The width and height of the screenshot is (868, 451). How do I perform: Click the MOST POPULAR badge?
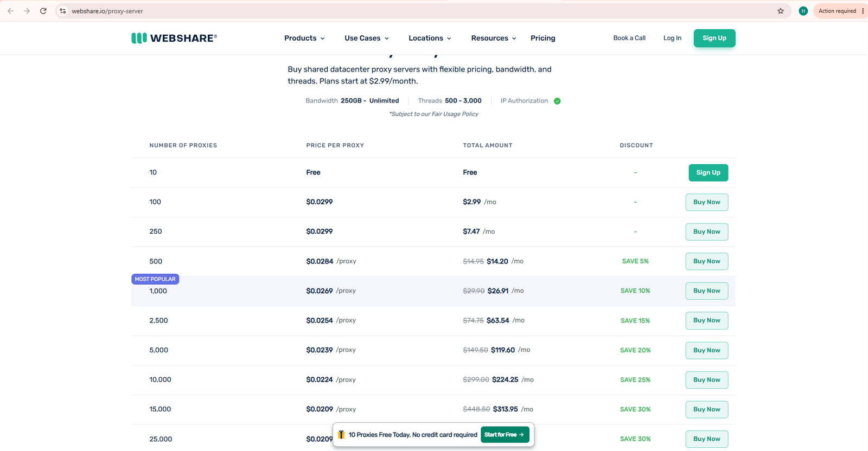pyautogui.click(x=155, y=279)
